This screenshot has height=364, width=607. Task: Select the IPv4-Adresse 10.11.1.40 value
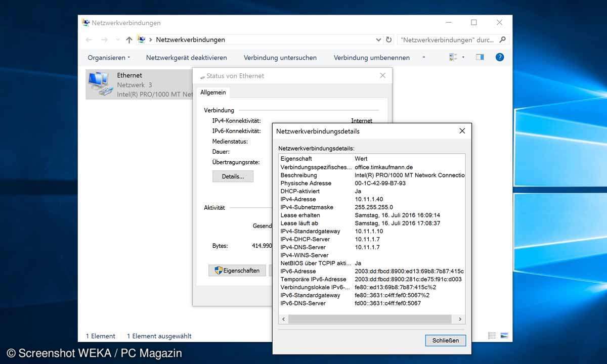click(x=369, y=199)
